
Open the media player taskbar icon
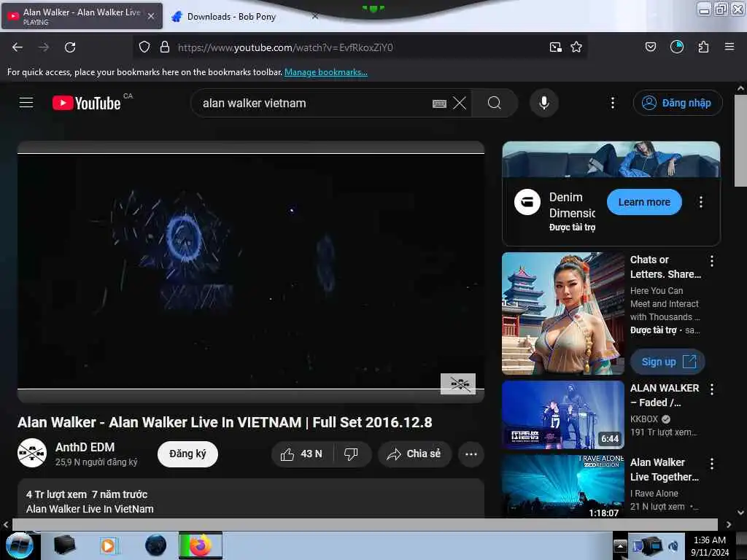[109, 545]
